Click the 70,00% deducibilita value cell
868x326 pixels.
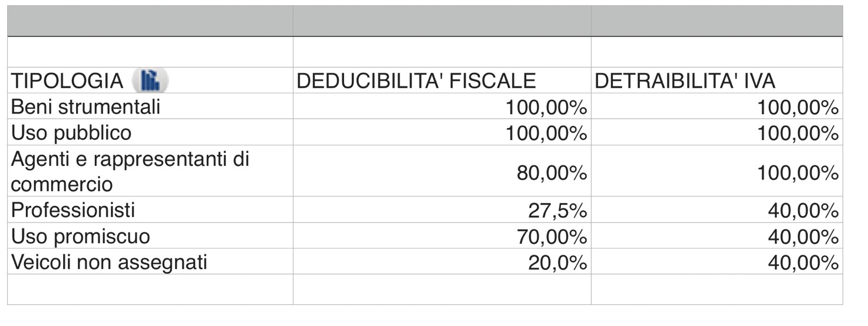442,235
